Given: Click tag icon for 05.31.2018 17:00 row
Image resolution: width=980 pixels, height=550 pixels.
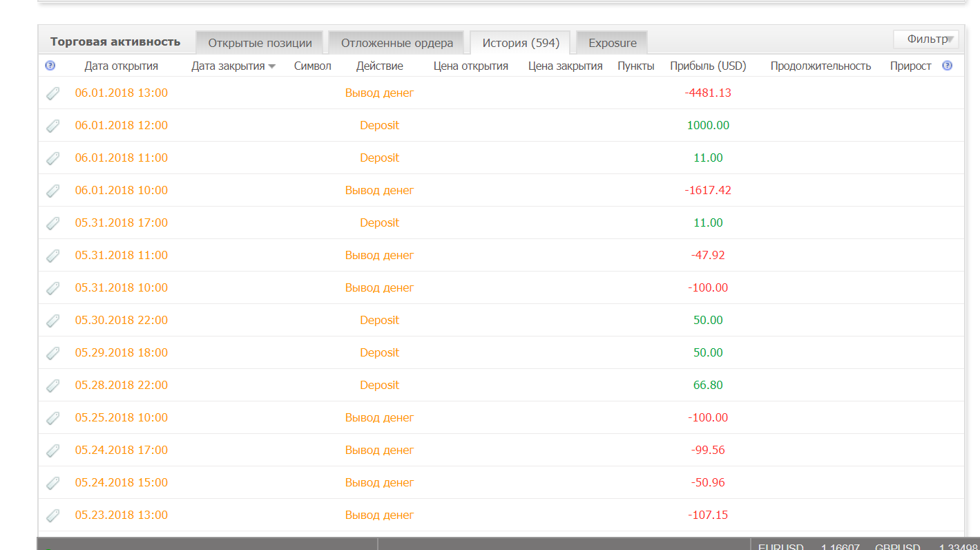Looking at the screenshot, I should [52, 223].
